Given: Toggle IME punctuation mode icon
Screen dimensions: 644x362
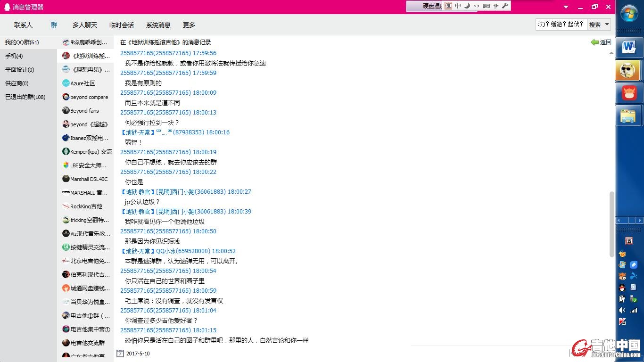Looking at the screenshot, I should click(x=476, y=6).
